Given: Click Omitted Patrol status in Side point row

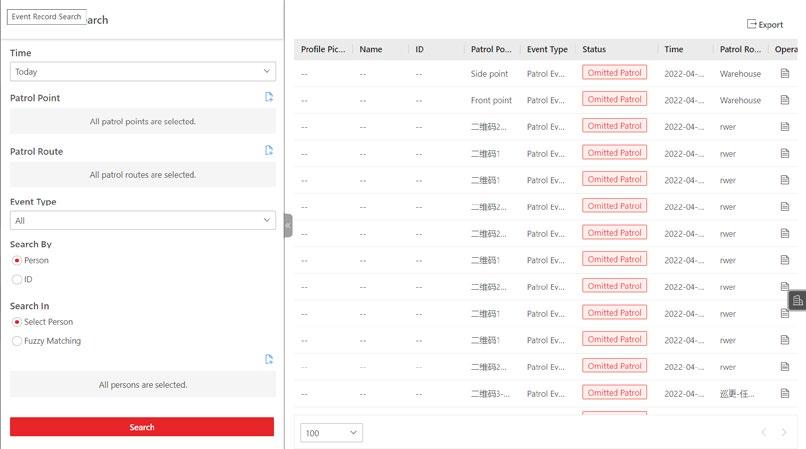Looking at the screenshot, I should tap(614, 73).
